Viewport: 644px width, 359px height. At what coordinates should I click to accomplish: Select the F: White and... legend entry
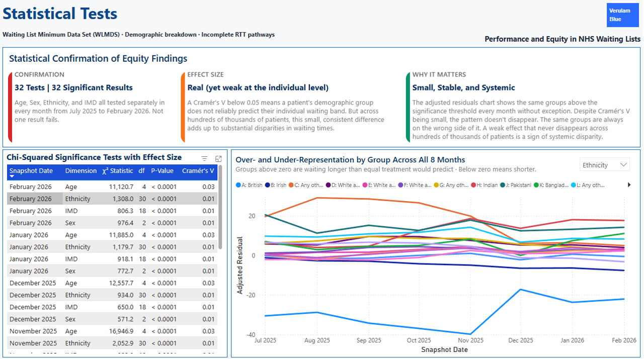point(415,185)
